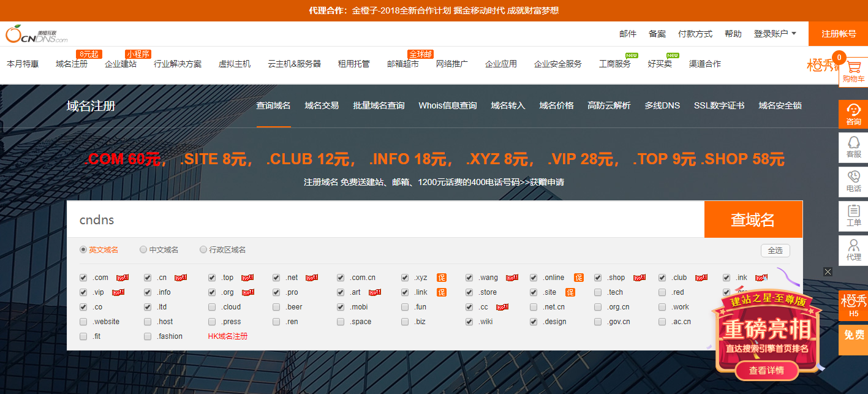The width and height of the screenshot is (868, 394).
Task: Click the CNDNS logo
Action: 37,34
